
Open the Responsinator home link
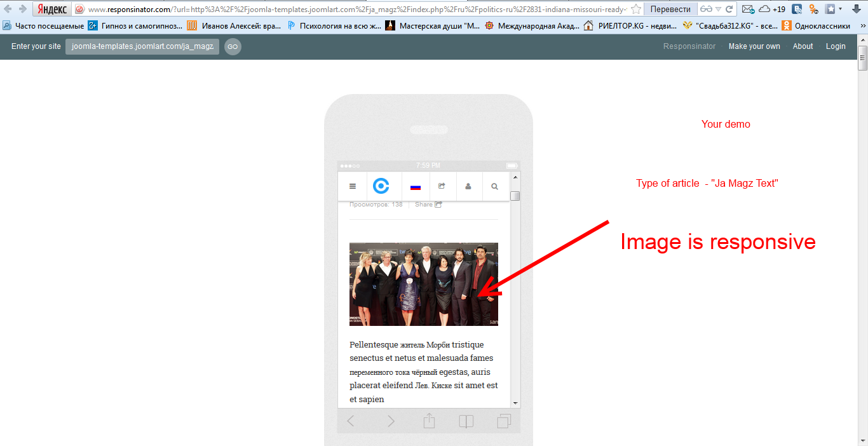pyautogui.click(x=689, y=46)
